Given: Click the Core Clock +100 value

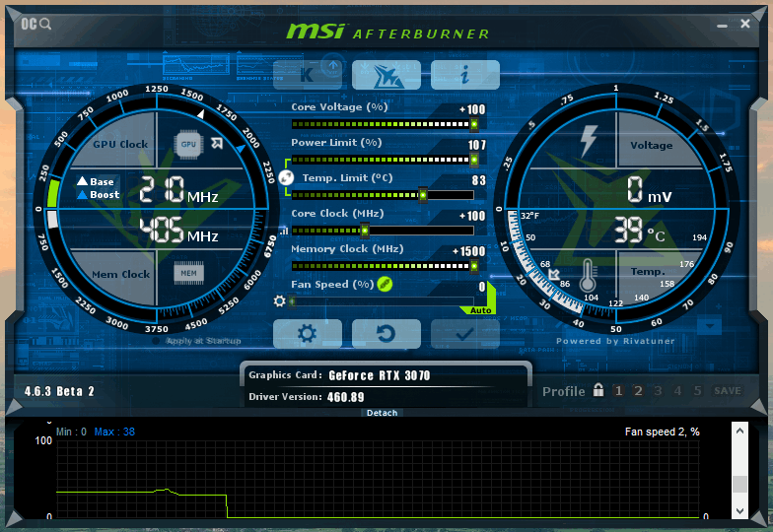Looking at the screenshot, I should click(x=472, y=216).
